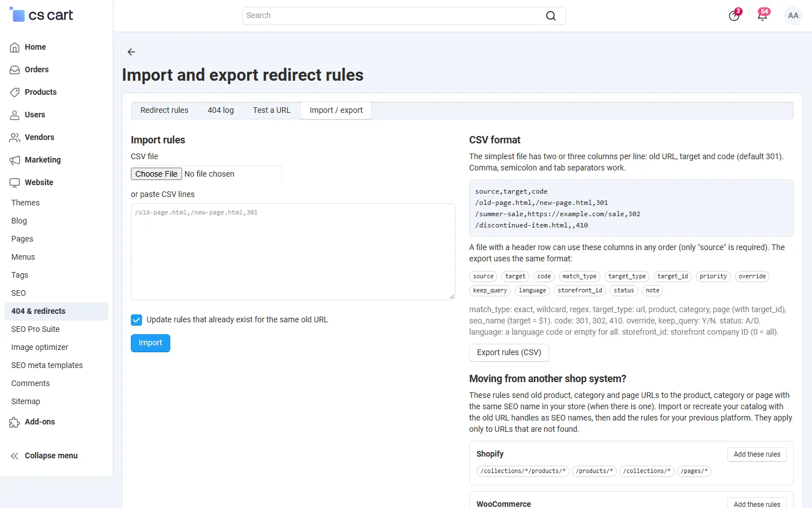Click the Add-ons puzzle icon
The width and height of the screenshot is (812, 508).
coord(15,422)
